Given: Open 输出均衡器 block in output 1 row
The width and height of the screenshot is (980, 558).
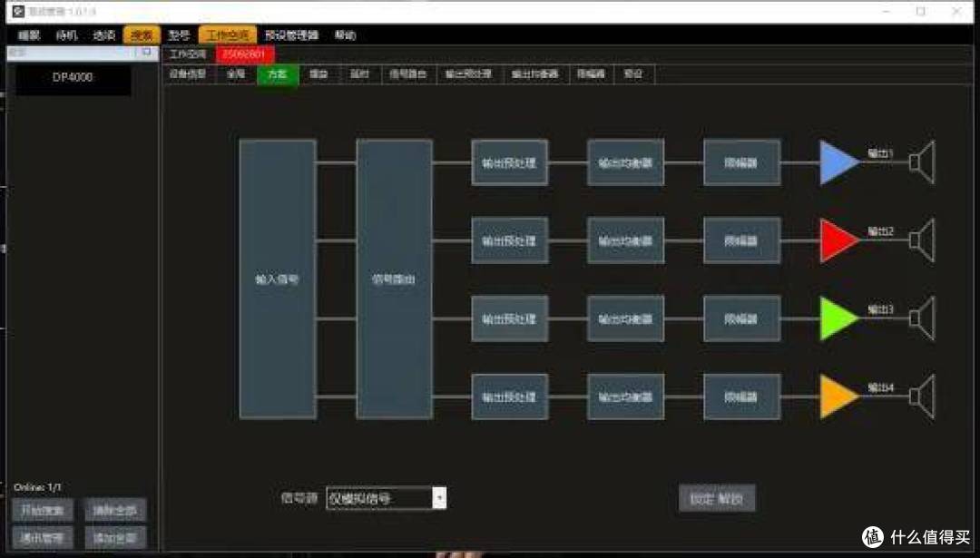Looking at the screenshot, I should click(625, 162).
